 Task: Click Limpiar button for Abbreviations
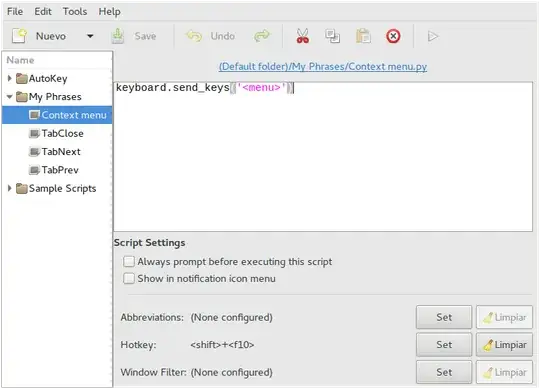click(505, 317)
